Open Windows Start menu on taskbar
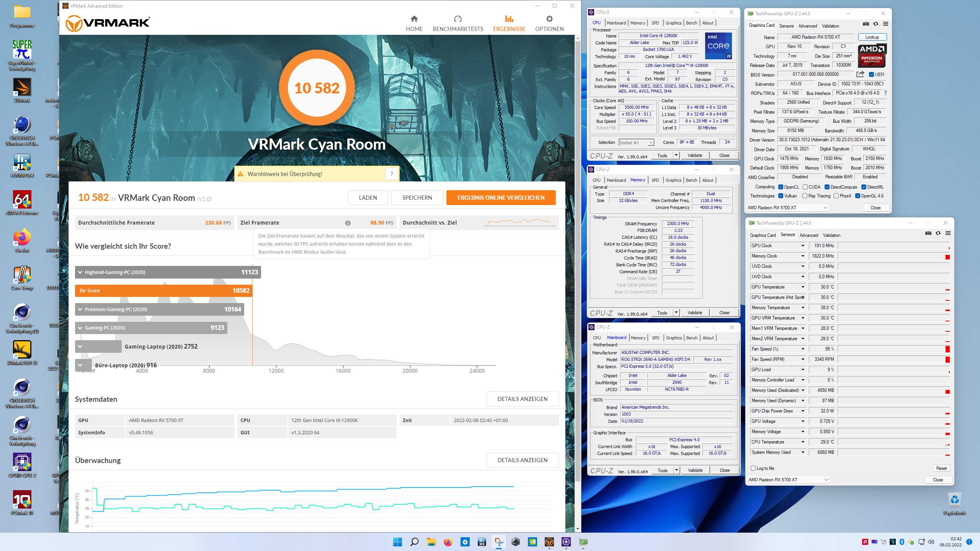This screenshot has width=980, height=551. coord(397,542)
